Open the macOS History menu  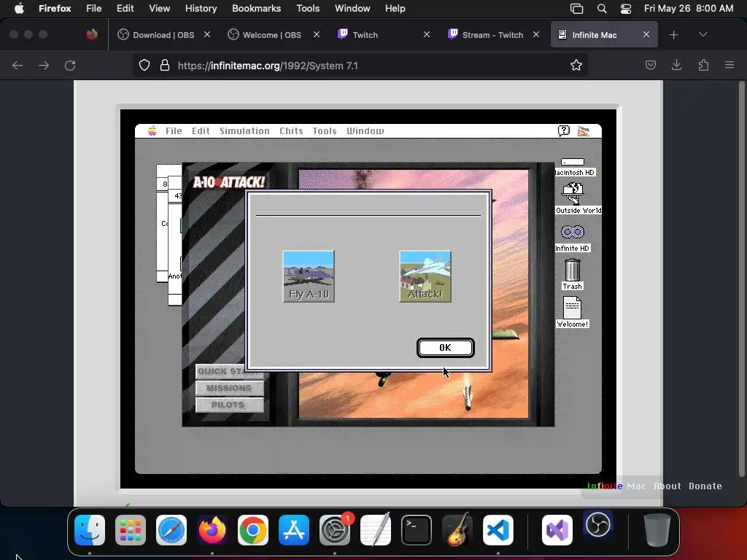coord(201,9)
